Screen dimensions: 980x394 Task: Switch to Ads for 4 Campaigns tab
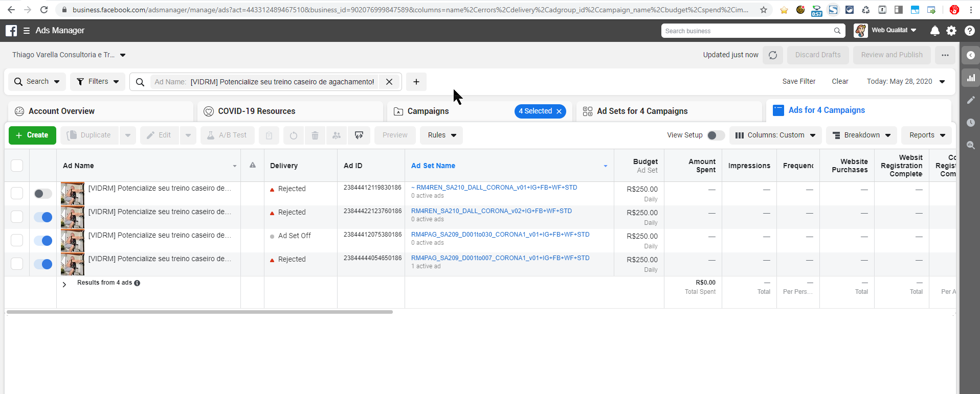coord(859,110)
